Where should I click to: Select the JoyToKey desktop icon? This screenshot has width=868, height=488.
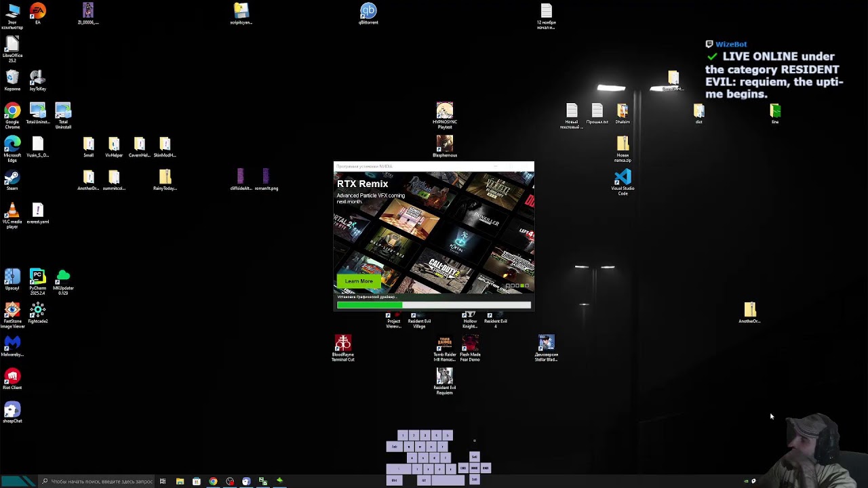point(37,80)
